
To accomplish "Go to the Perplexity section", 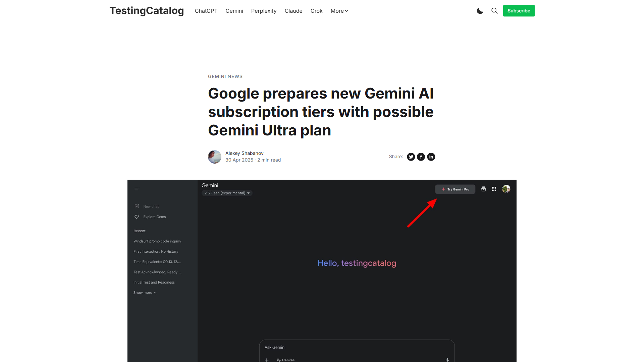I will [x=264, y=11].
